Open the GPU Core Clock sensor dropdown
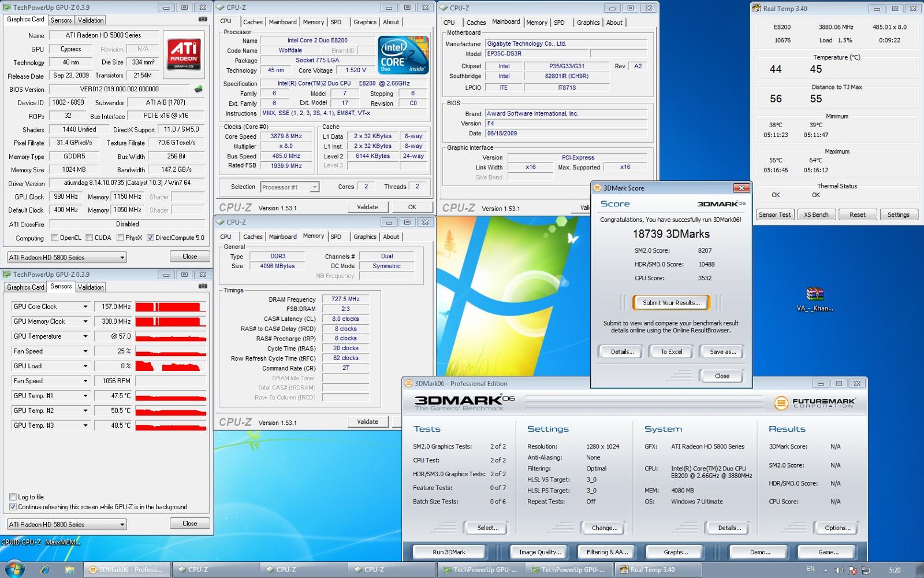Screen dimensions: 924x578 (85, 307)
